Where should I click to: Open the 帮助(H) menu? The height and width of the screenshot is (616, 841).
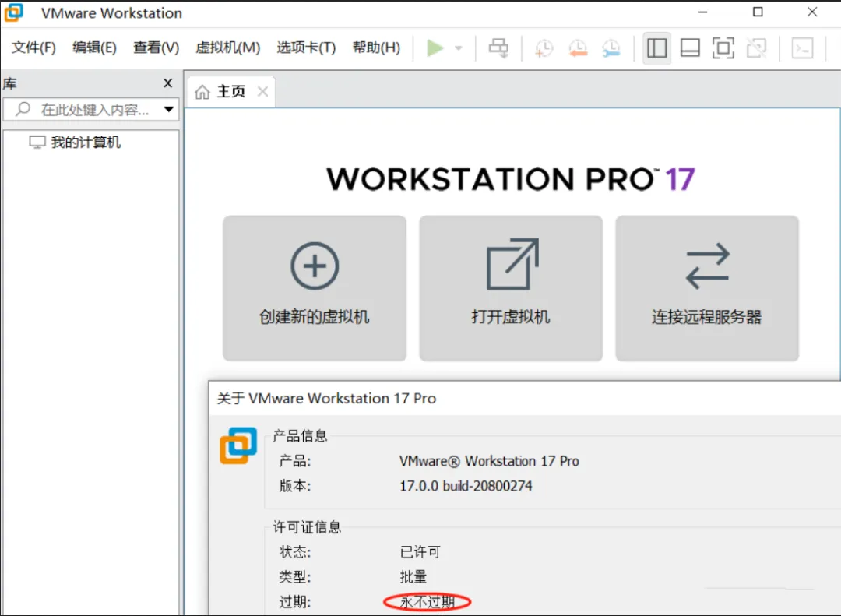[x=377, y=48]
